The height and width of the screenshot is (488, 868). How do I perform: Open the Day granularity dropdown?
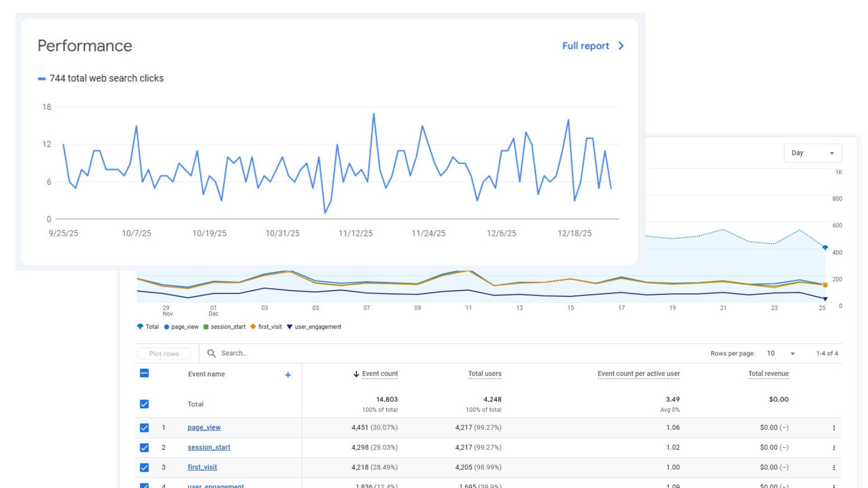pyautogui.click(x=812, y=152)
